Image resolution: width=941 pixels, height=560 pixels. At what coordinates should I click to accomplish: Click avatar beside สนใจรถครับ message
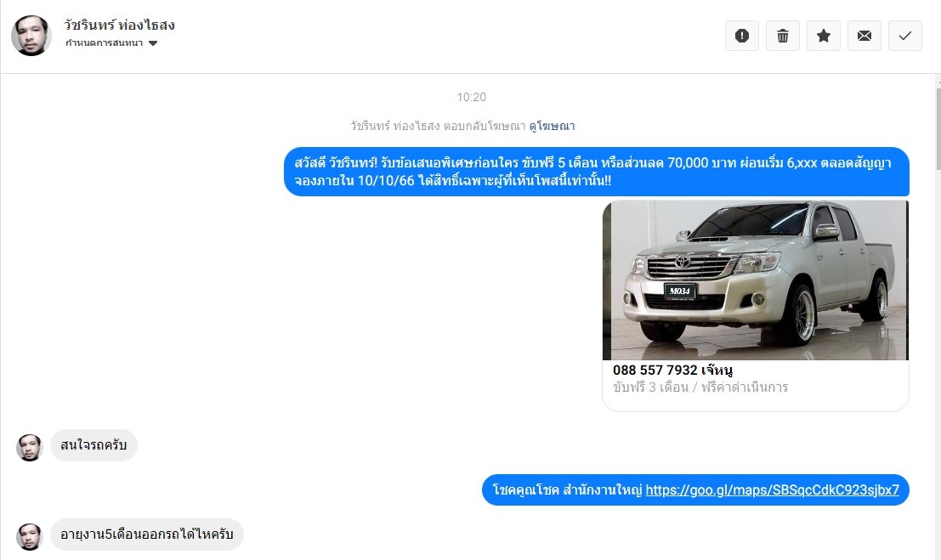[30, 447]
